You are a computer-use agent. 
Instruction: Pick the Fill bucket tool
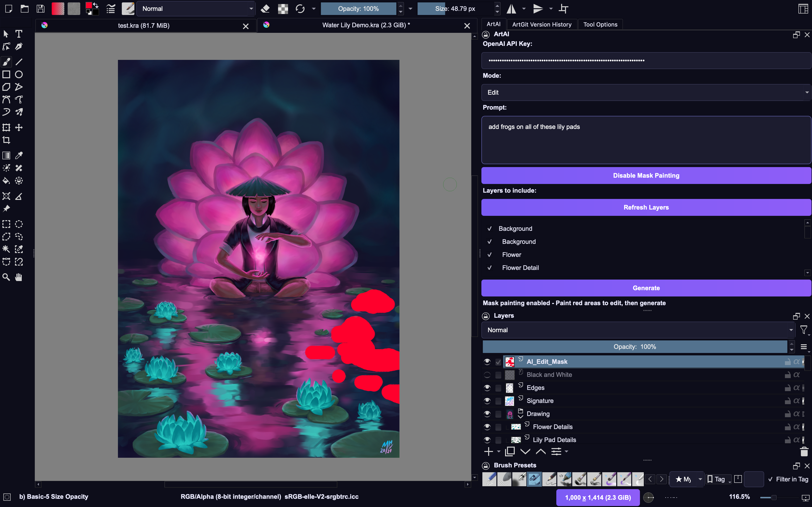coord(6,181)
